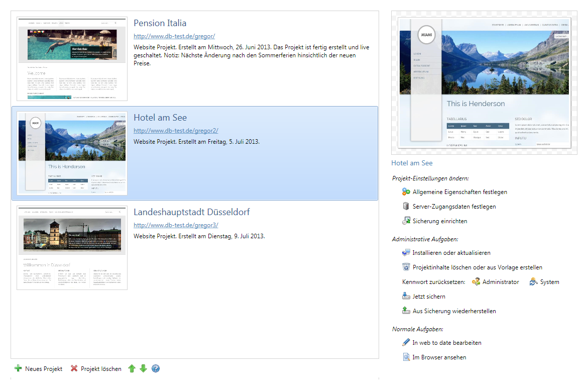Reset the Administrator password
This screenshot has height=384, width=588.
[x=495, y=282]
